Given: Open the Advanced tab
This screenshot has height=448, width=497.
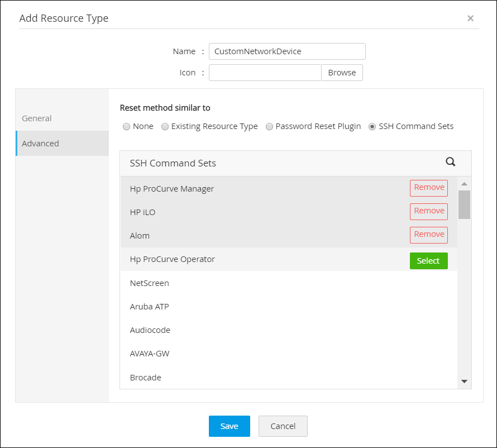Looking at the screenshot, I should click(40, 144).
